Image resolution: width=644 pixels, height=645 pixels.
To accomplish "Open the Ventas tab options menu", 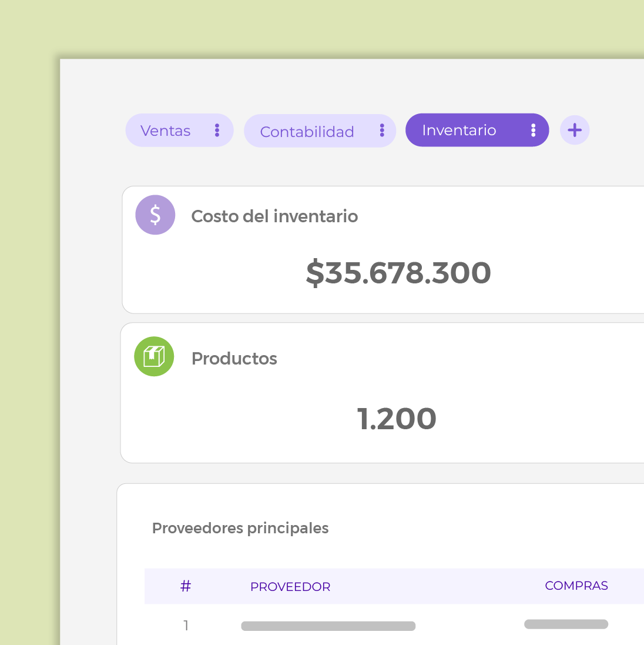I will 217,131.
